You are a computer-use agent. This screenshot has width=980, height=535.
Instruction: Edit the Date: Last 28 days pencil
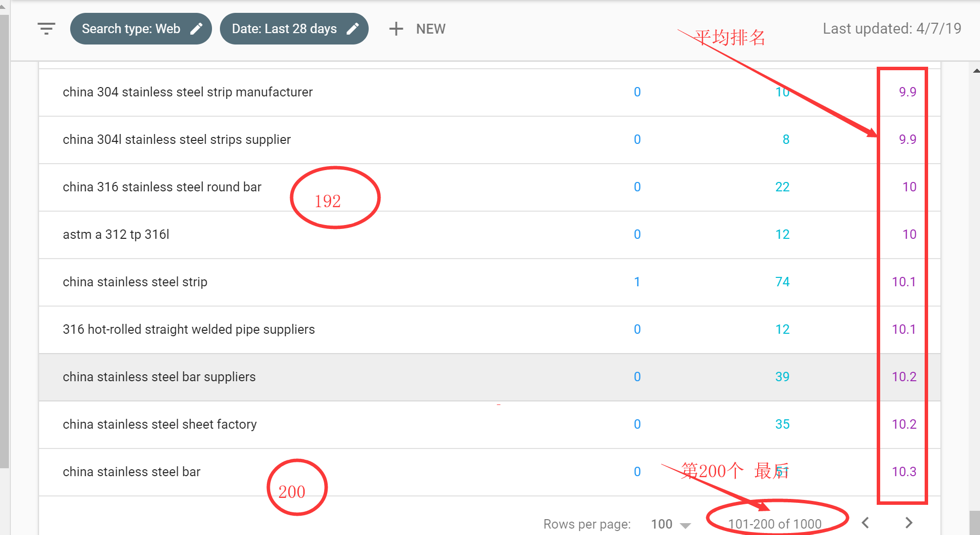pos(352,29)
